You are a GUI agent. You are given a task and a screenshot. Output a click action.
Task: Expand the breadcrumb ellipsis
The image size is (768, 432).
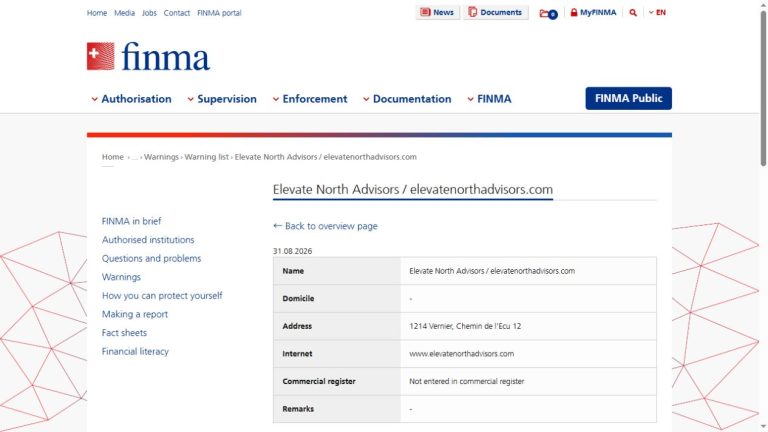pyautogui.click(x=135, y=157)
